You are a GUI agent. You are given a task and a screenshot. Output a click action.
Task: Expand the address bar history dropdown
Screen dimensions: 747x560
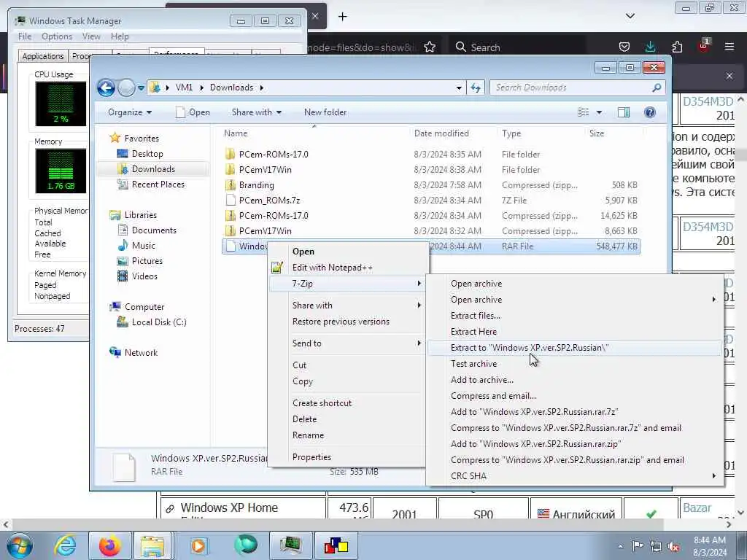tap(459, 87)
